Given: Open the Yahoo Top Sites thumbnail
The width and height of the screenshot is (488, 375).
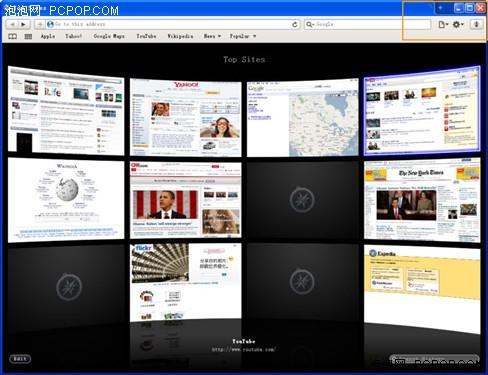Looking at the screenshot, I should [x=186, y=118].
